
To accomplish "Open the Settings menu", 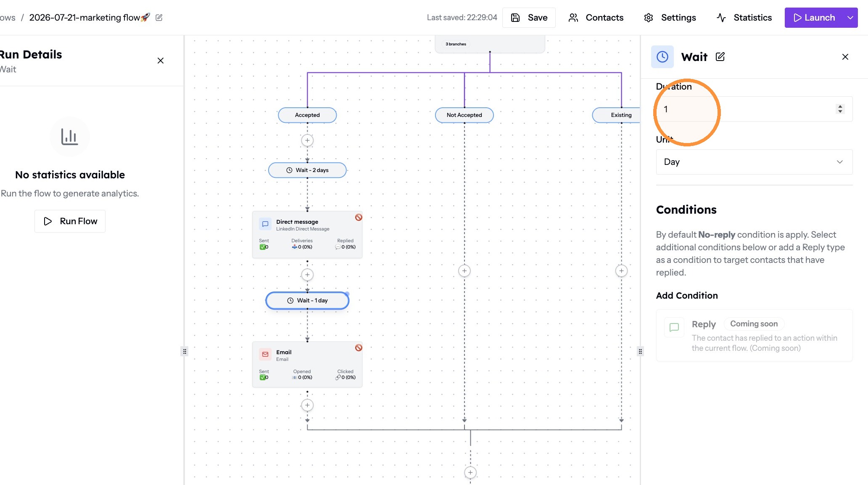I will coord(670,18).
